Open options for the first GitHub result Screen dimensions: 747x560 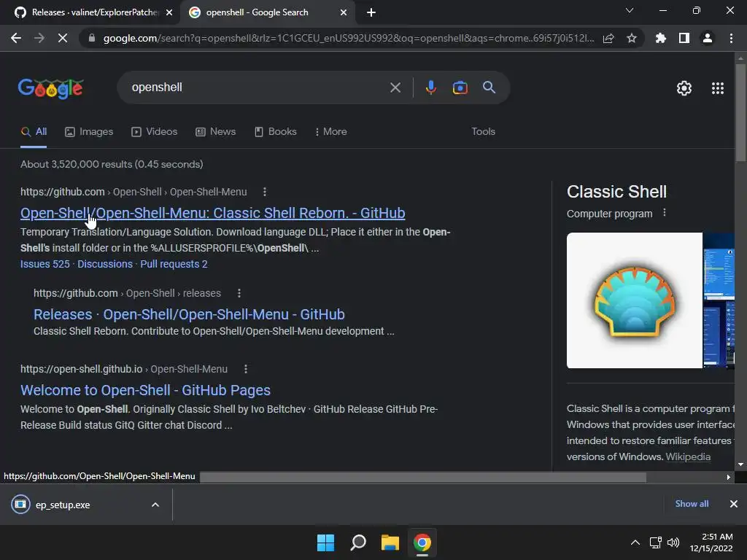pyautogui.click(x=265, y=192)
